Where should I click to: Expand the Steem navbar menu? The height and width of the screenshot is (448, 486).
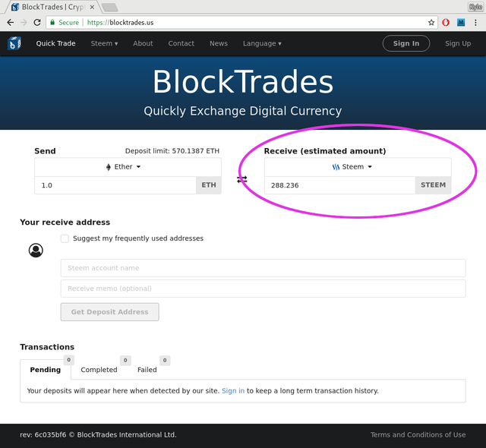click(x=104, y=43)
